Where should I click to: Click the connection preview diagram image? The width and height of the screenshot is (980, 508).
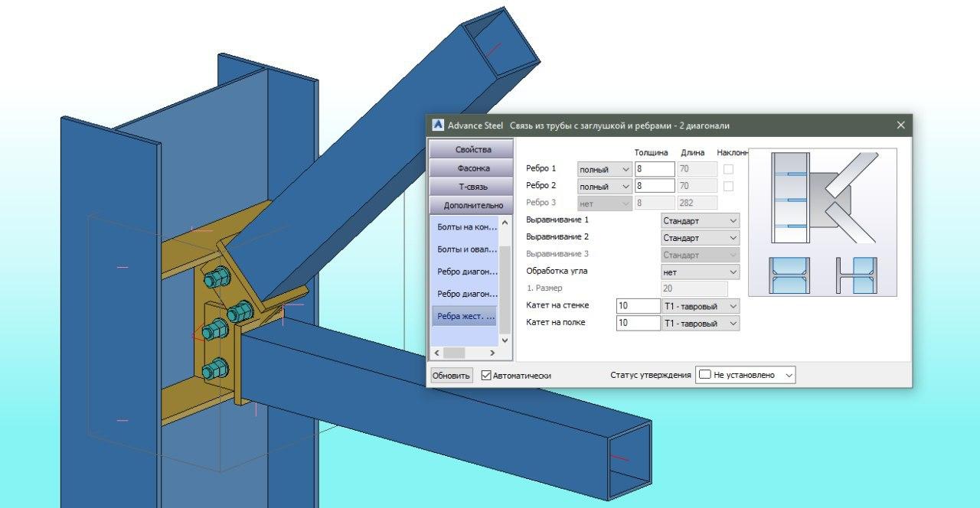(822, 222)
